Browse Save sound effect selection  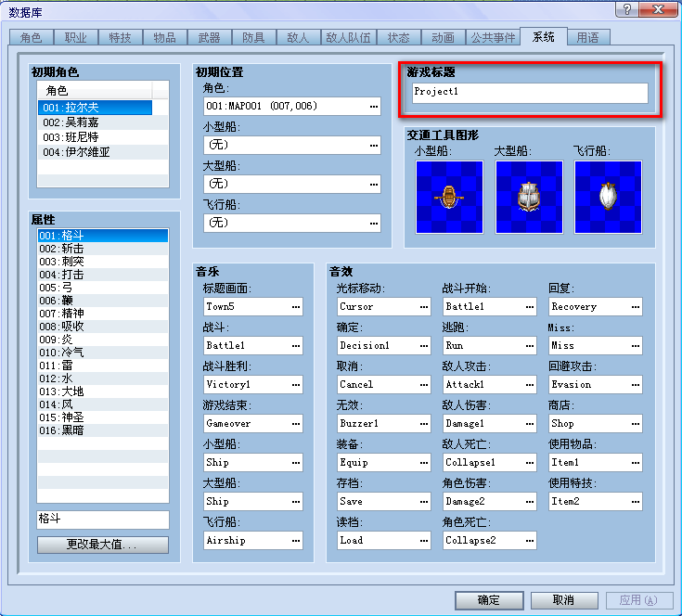coord(424,501)
